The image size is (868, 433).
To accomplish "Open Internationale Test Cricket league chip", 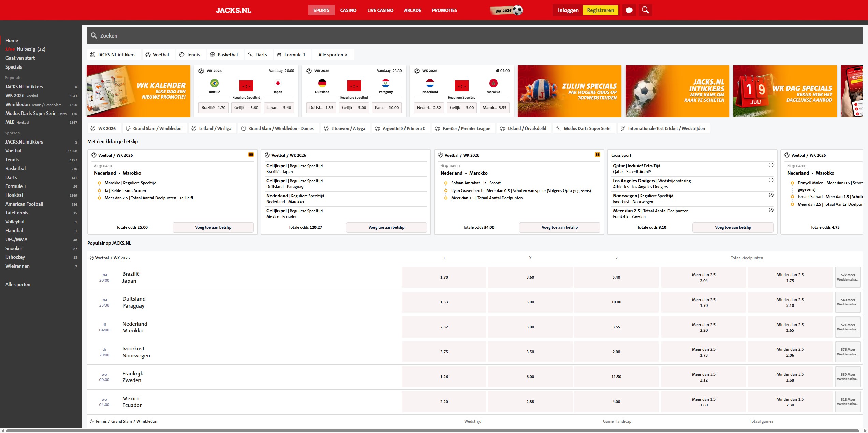I will point(663,128).
